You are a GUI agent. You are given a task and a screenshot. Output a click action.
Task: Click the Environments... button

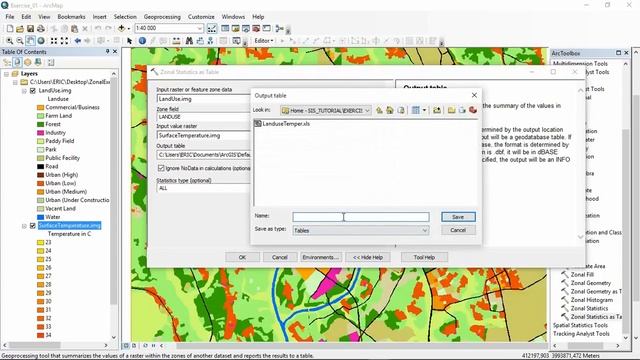click(320, 258)
